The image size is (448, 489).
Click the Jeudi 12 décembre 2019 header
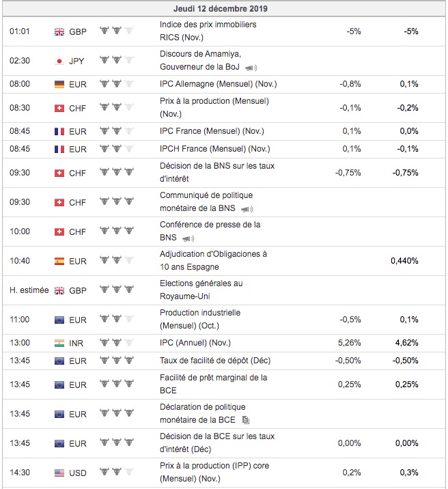(x=224, y=9)
